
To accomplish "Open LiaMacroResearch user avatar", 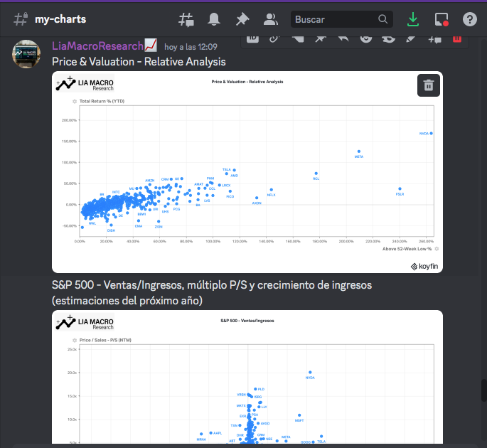I will (x=26, y=54).
